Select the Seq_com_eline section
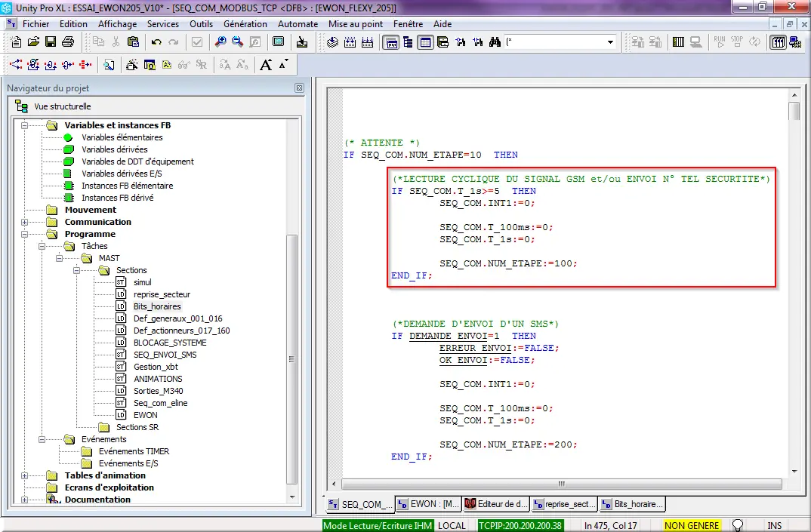The image size is (811, 532). pyautogui.click(x=160, y=403)
